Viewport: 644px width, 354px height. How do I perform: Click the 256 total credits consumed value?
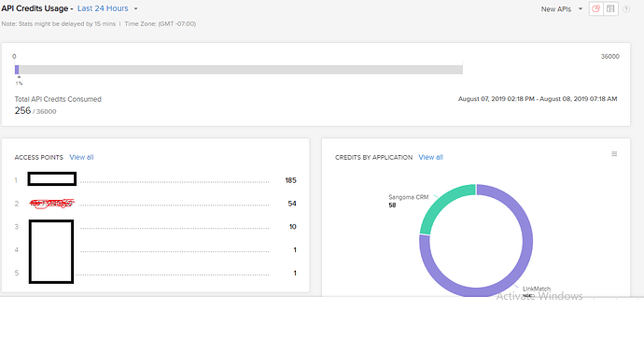(22, 110)
